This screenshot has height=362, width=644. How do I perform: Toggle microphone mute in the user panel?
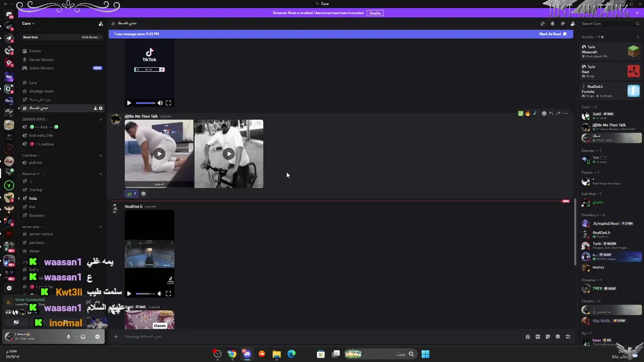[x=68, y=337]
